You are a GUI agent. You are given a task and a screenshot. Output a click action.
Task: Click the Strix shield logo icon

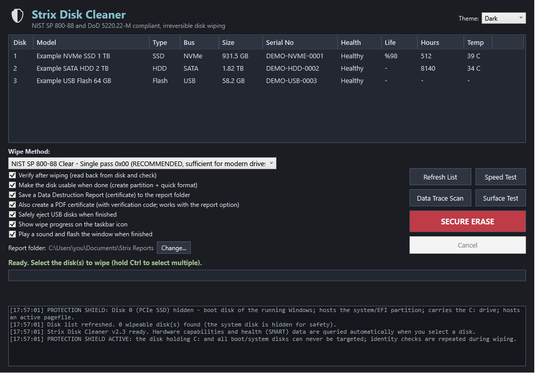click(x=18, y=16)
